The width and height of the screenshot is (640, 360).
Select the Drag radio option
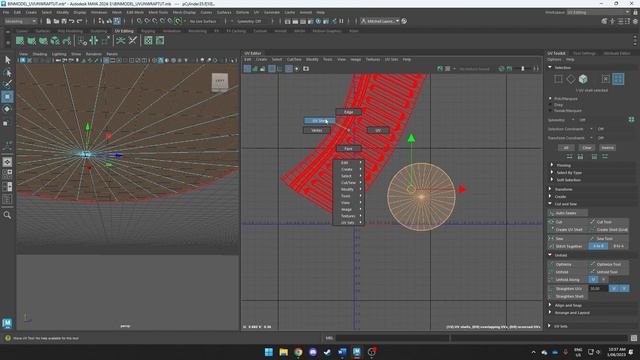tap(550, 104)
